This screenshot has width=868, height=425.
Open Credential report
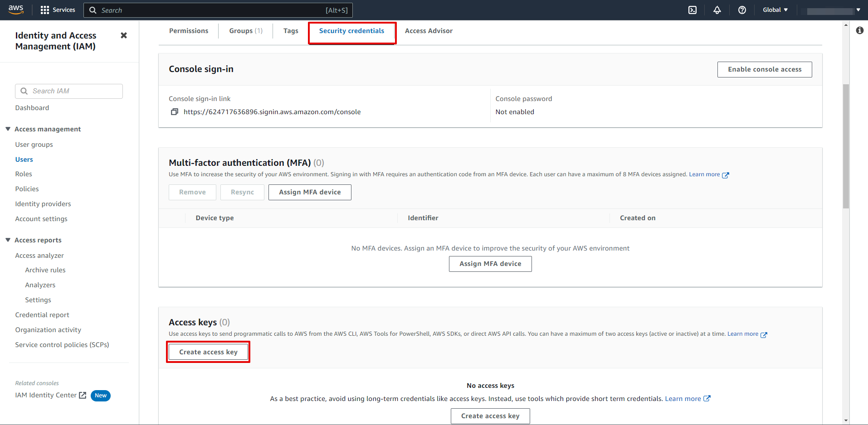(42, 315)
